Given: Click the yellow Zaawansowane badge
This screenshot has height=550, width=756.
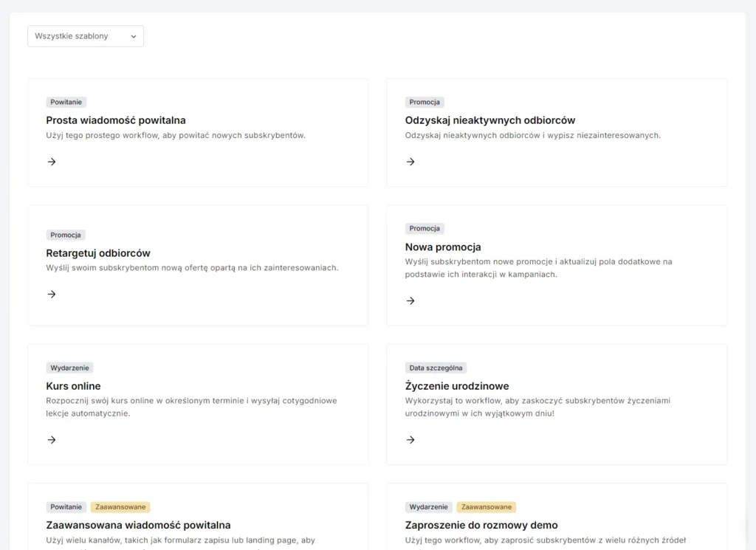Looking at the screenshot, I should pos(120,507).
